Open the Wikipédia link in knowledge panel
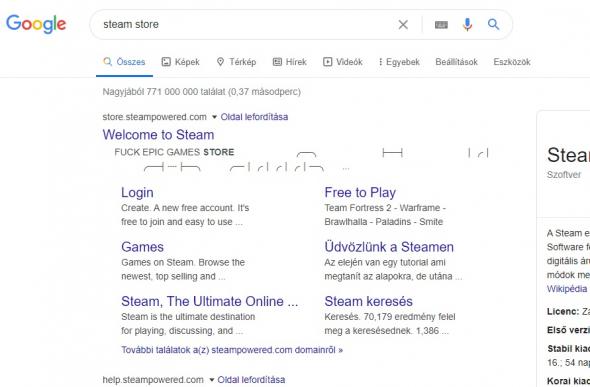Screen dimensions: 590x387 coord(567,289)
